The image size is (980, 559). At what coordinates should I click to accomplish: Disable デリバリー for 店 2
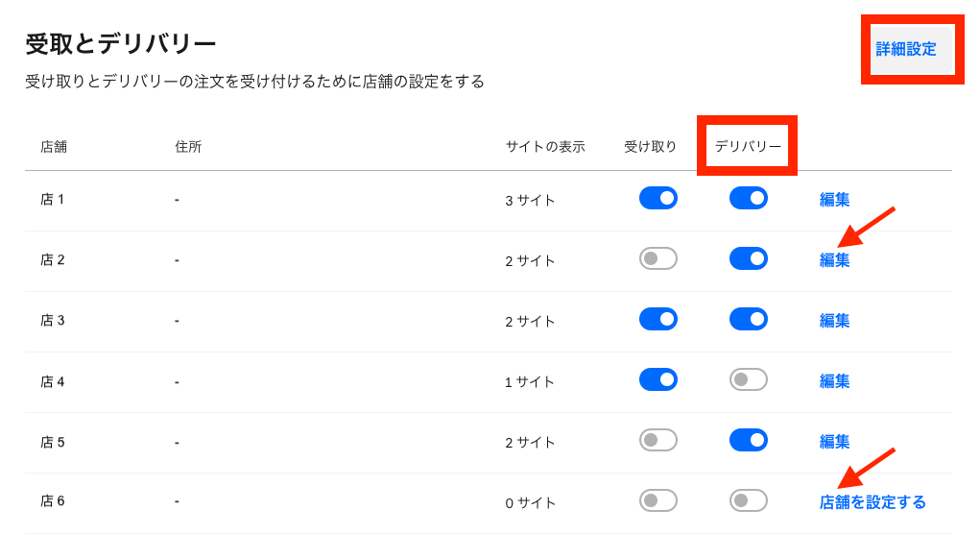coord(748,259)
